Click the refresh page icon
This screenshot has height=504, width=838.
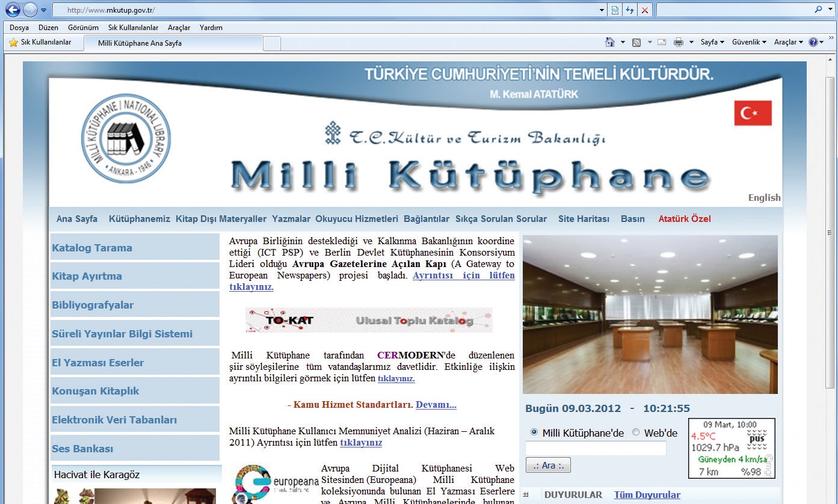[630, 10]
